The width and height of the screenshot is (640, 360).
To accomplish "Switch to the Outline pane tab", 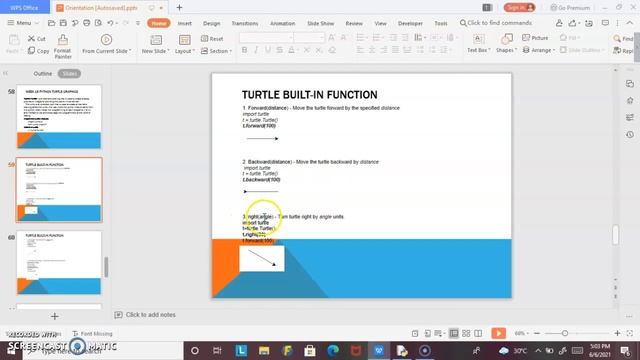I will (x=43, y=73).
